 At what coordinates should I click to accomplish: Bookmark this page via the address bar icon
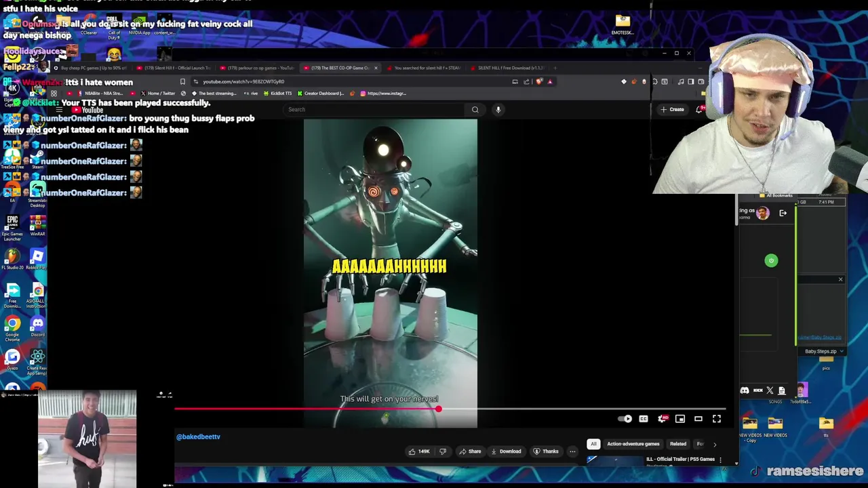182,82
